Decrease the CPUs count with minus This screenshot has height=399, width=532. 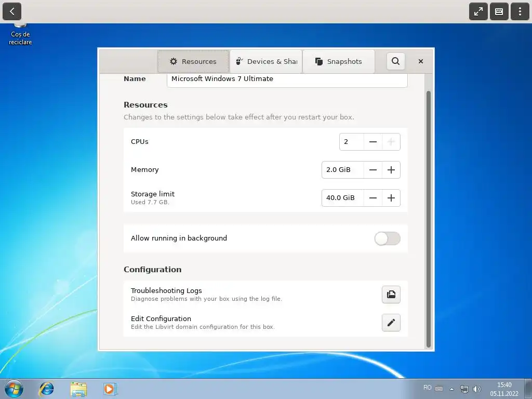373,142
